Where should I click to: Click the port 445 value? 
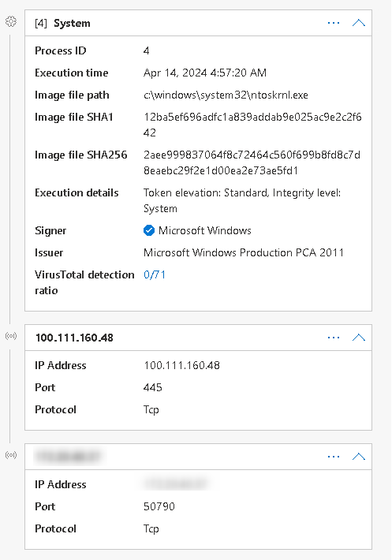tap(153, 387)
